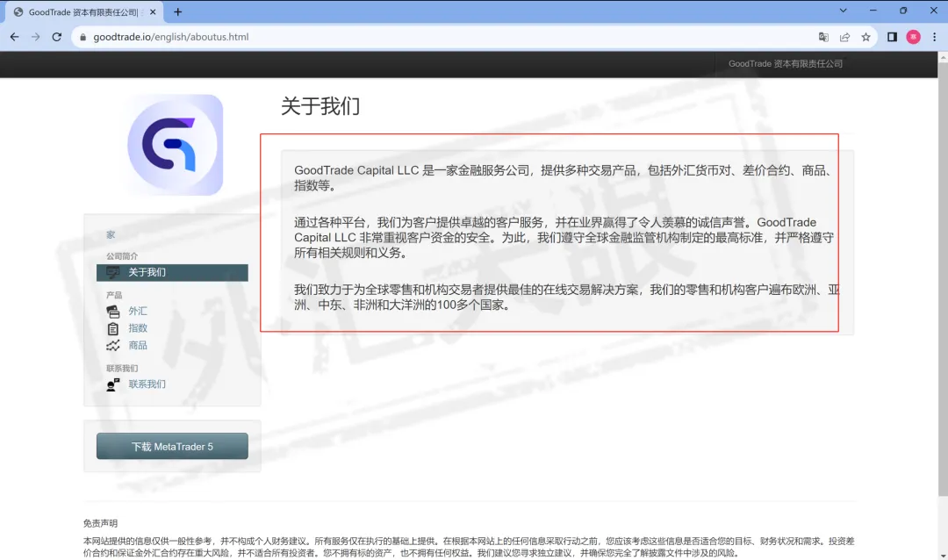948x560 pixels.
Task: Select the GoodTrade 资本有限责任公司 tab
Action: point(83,12)
